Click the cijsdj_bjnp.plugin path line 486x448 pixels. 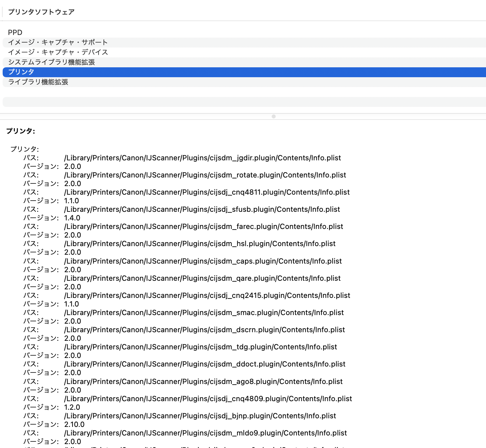tap(200, 416)
